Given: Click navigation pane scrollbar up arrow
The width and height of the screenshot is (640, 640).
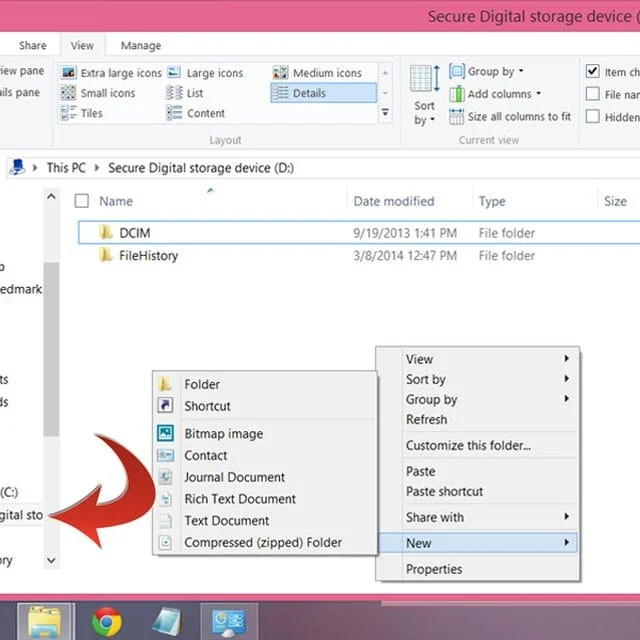Looking at the screenshot, I should pyautogui.click(x=51, y=197).
